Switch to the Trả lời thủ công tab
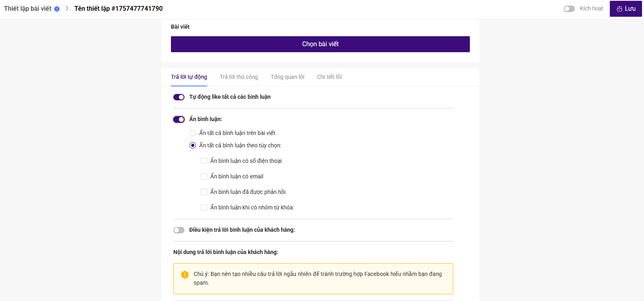Screen dimensions: 644x301 pyautogui.click(x=239, y=77)
